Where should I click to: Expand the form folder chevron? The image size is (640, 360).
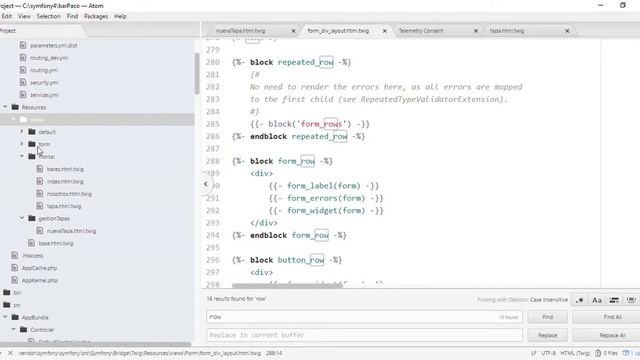(22, 144)
